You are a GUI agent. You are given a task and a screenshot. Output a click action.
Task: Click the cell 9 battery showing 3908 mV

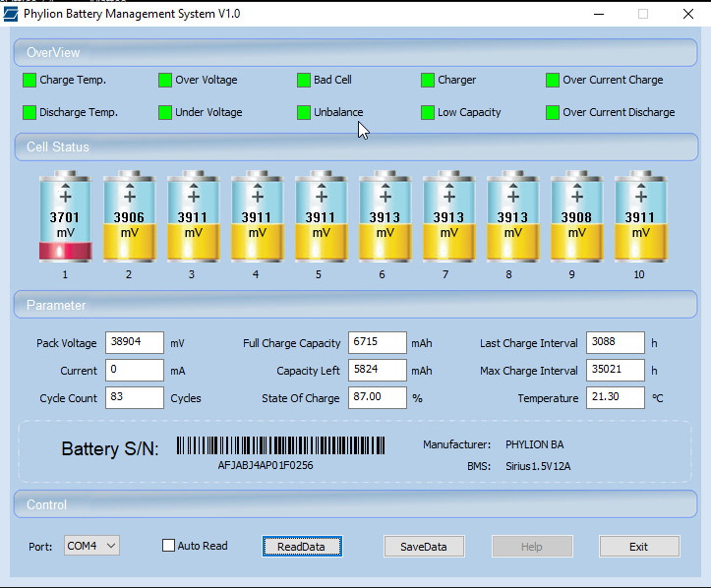point(576,216)
